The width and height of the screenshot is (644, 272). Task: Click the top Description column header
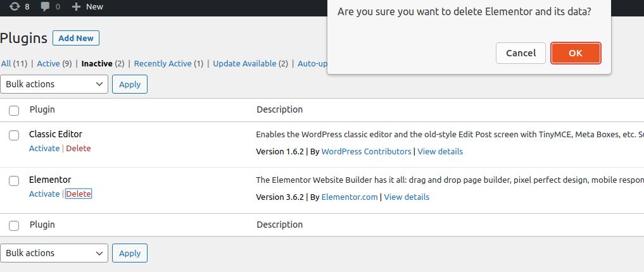280,109
